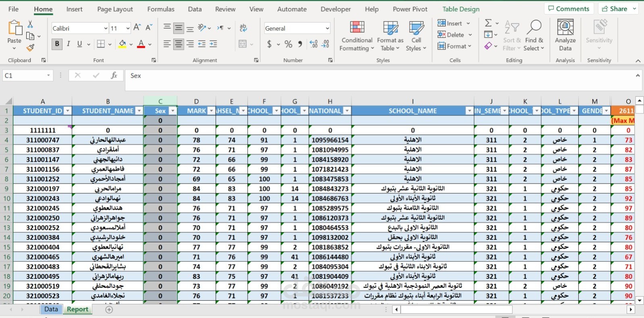Click the Fill down icon

click(488, 35)
